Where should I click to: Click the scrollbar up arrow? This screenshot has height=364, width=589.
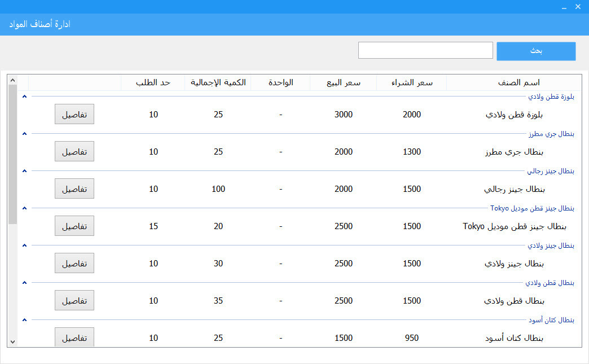coord(12,80)
